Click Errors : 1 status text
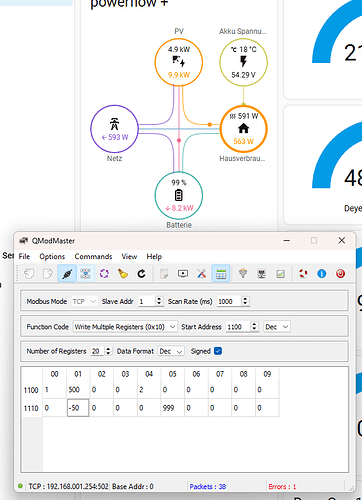 point(282,487)
